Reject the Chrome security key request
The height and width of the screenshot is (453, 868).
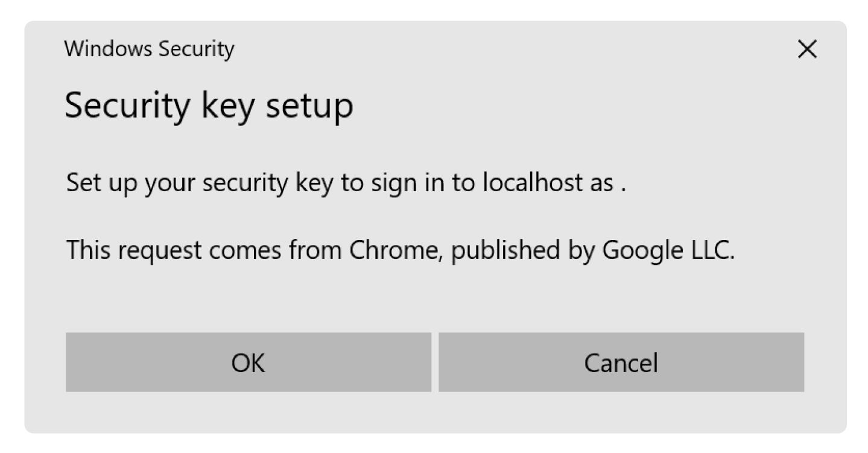click(x=621, y=362)
